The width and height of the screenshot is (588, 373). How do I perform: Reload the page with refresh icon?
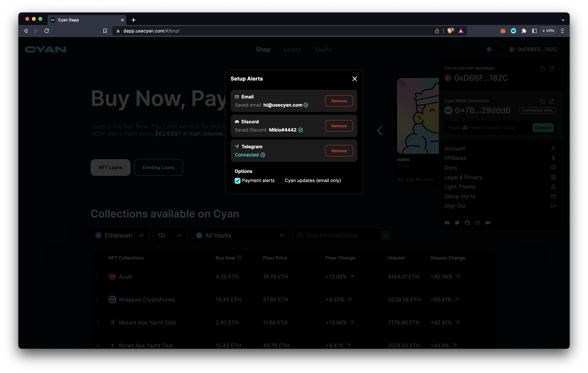(47, 31)
